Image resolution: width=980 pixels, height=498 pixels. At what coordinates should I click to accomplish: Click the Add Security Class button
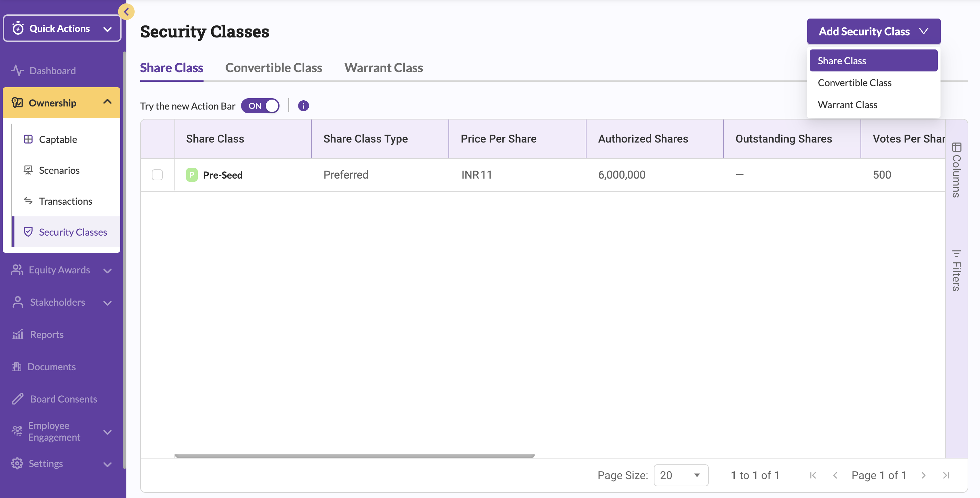[x=873, y=31]
